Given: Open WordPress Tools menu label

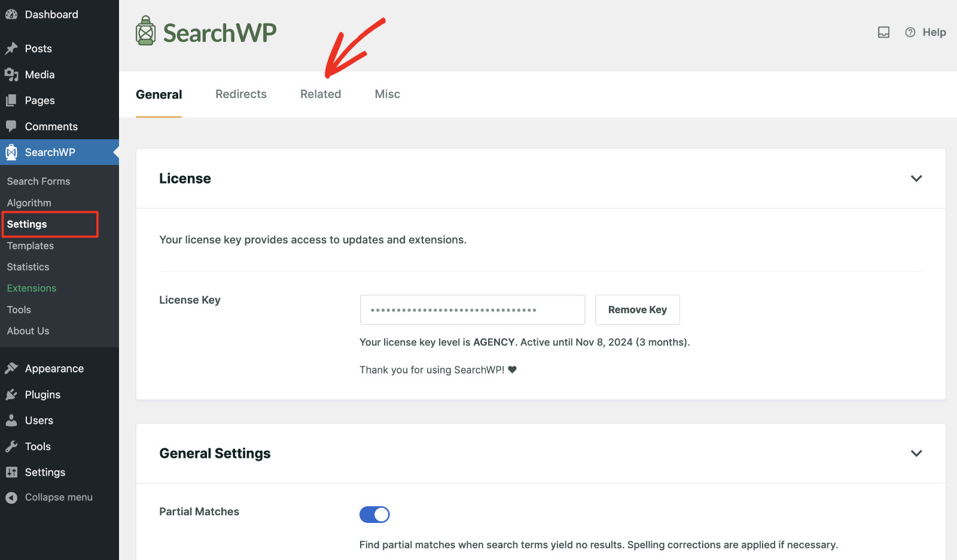Looking at the screenshot, I should 38,446.
